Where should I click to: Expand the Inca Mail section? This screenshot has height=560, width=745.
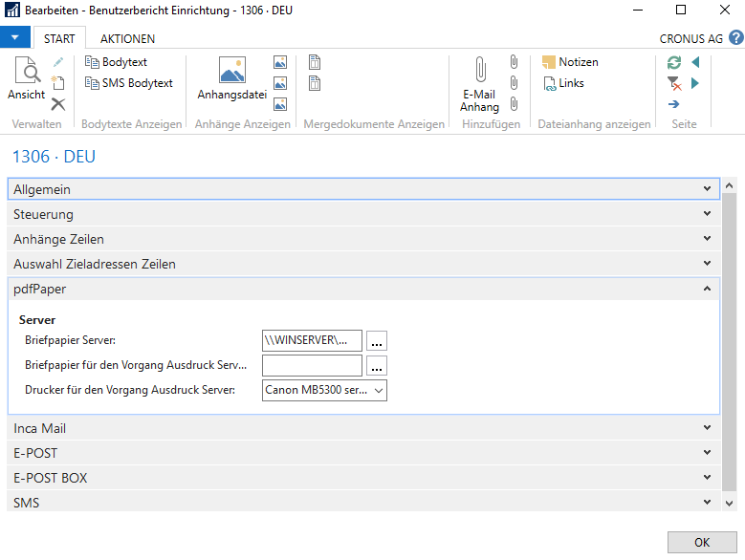tap(364, 428)
